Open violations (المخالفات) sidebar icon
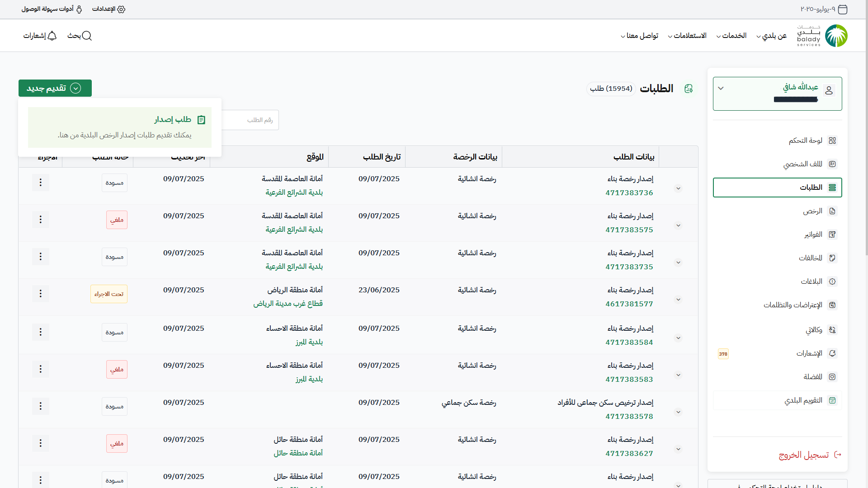This screenshot has height=488, width=868. 832,258
